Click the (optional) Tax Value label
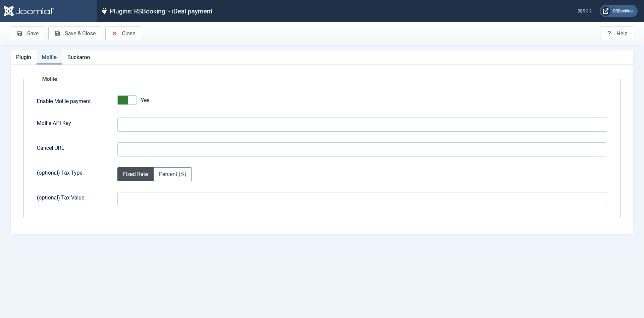Viewport: 644px width, 318px height. [61, 197]
